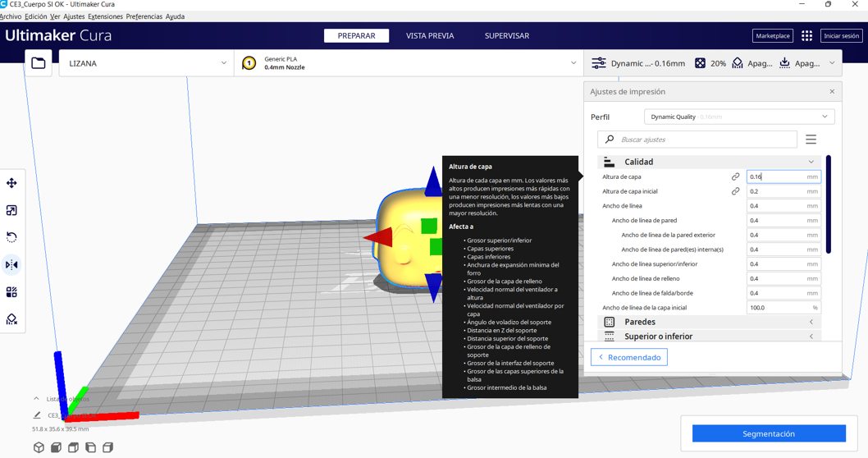Switch to SUPERVISAR tab
The height and width of the screenshot is (458, 868).
pyautogui.click(x=507, y=35)
